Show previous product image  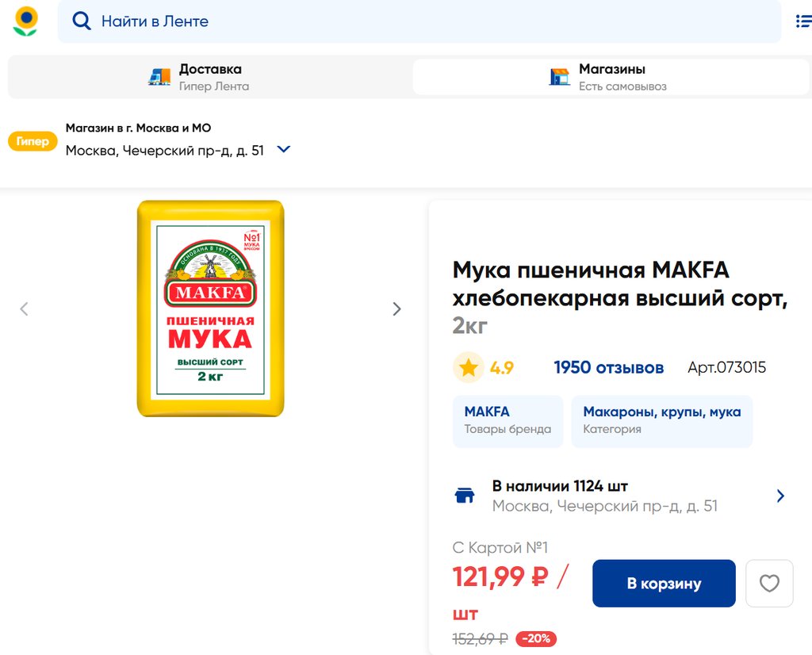(x=24, y=309)
